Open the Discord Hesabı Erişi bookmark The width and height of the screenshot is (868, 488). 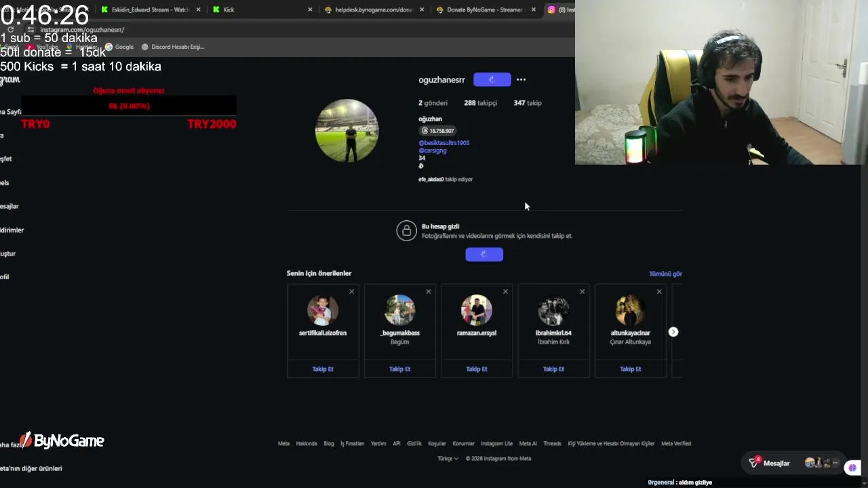[x=173, y=47]
